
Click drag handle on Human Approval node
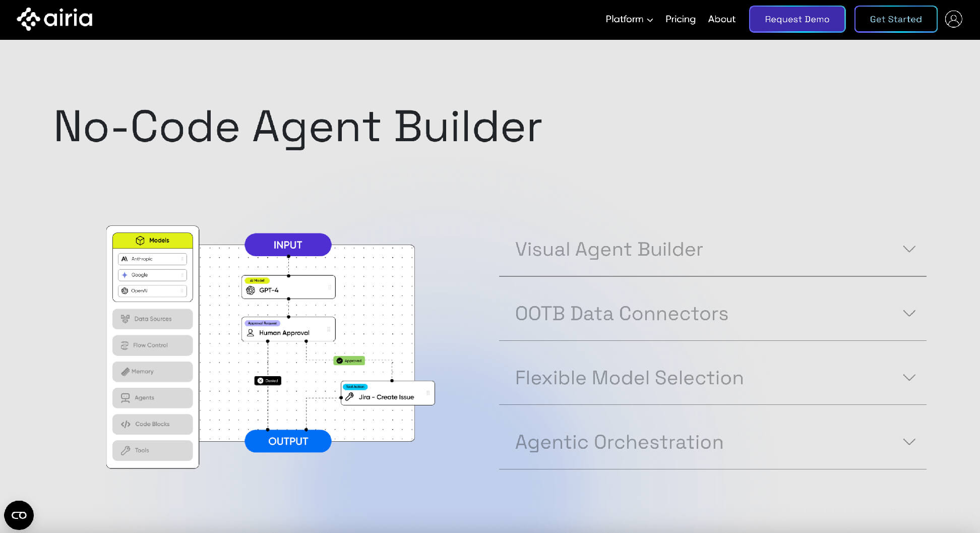329,329
